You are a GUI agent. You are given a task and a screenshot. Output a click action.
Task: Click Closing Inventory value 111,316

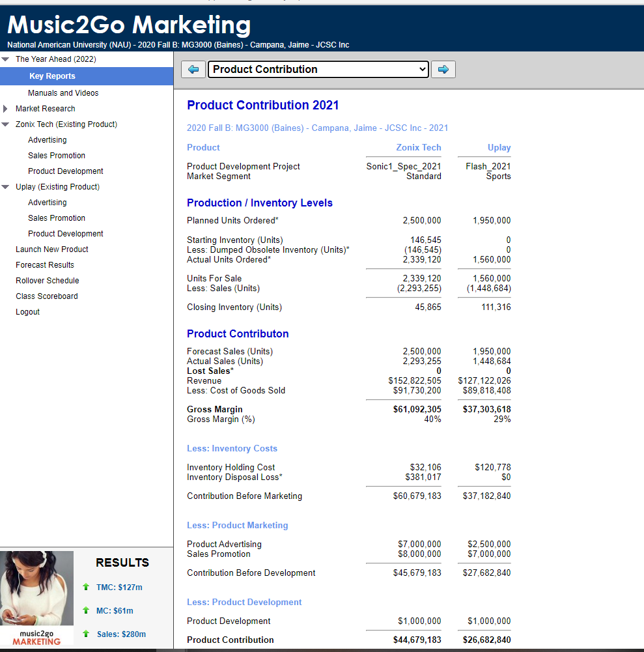(x=496, y=307)
